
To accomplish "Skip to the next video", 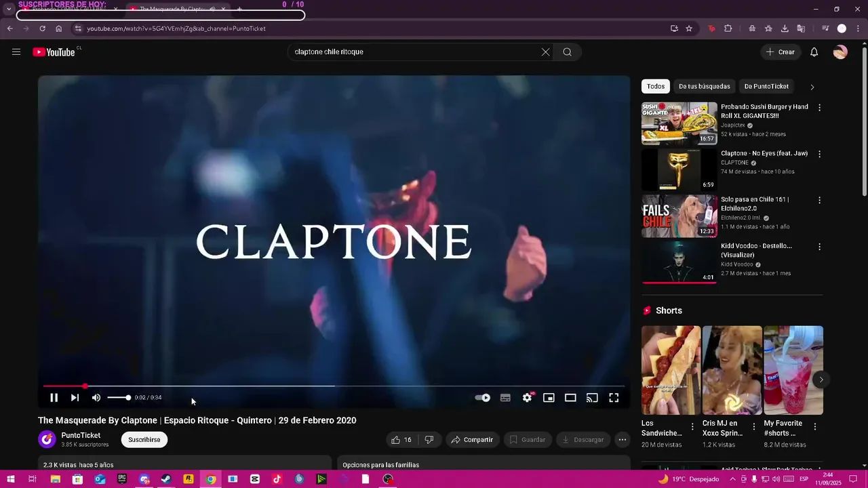I will point(75,398).
